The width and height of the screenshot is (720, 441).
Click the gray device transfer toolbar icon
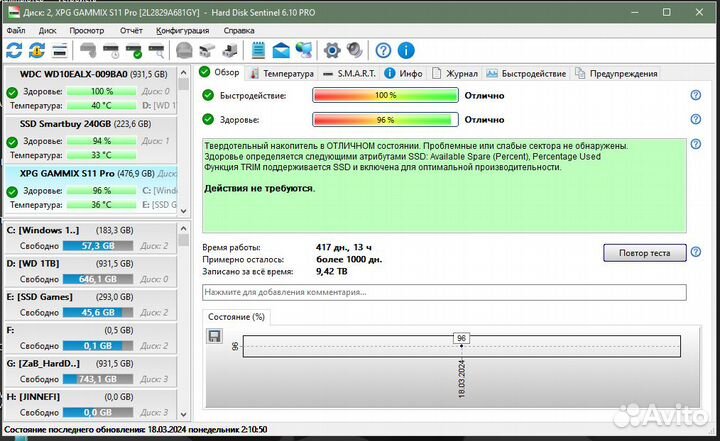coord(207,51)
